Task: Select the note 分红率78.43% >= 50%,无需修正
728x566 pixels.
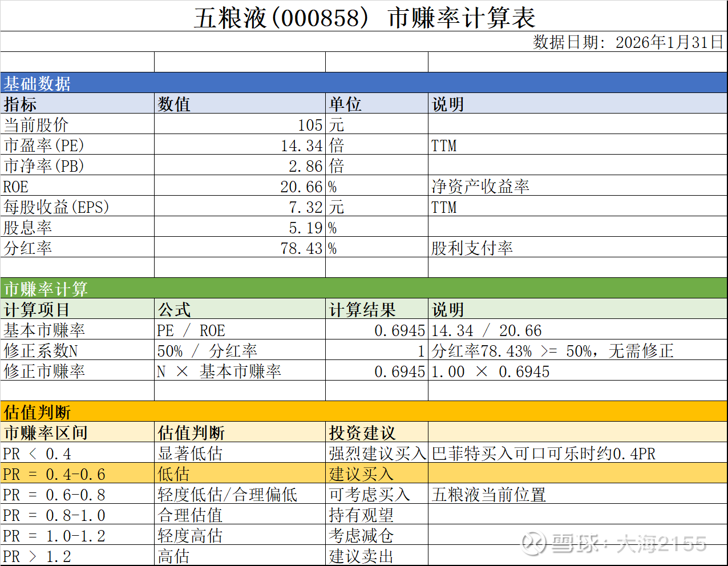Action: (x=578, y=350)
